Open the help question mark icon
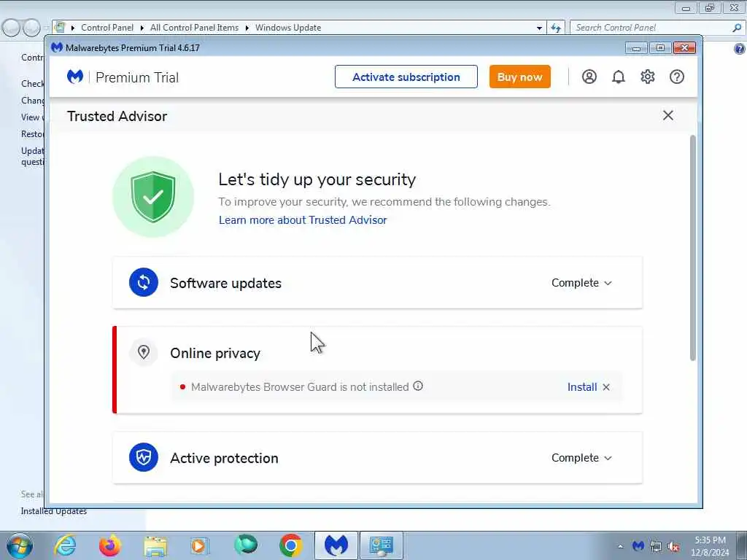This screenshot has height=560, width=747. [677, 77]
